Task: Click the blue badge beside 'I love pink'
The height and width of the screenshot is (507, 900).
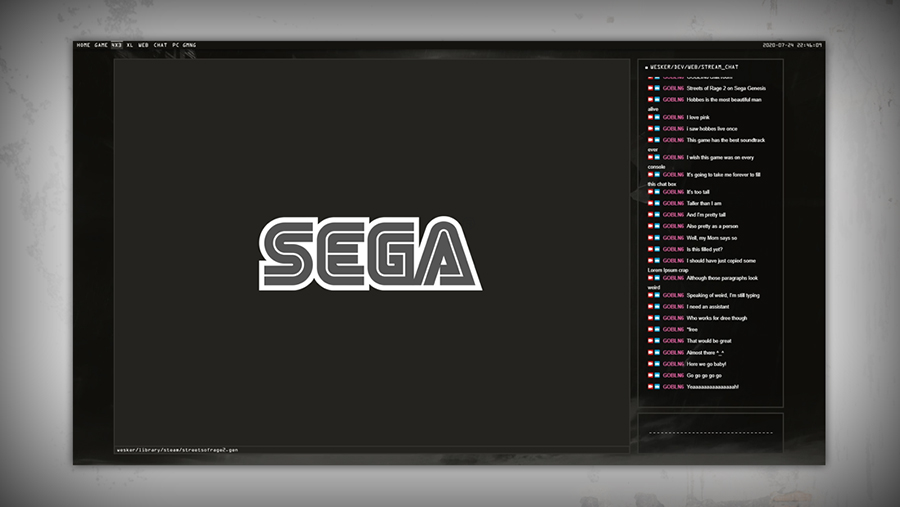Action: 657,117
